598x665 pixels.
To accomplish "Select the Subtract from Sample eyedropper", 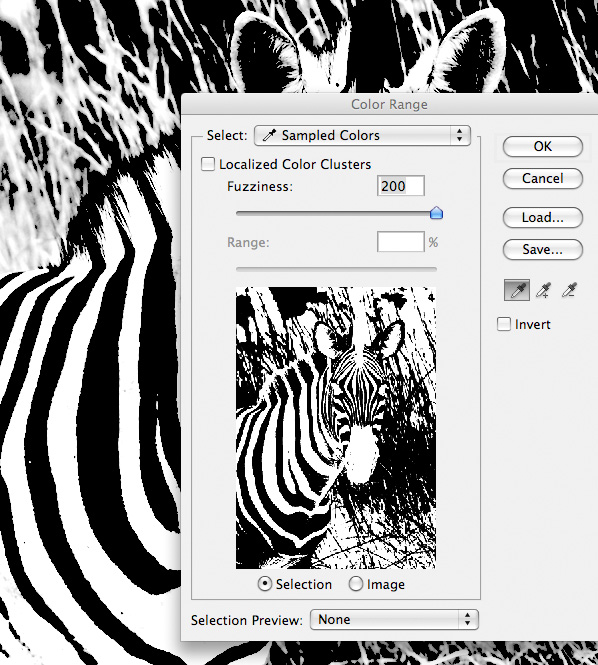I will click(568, 291).
